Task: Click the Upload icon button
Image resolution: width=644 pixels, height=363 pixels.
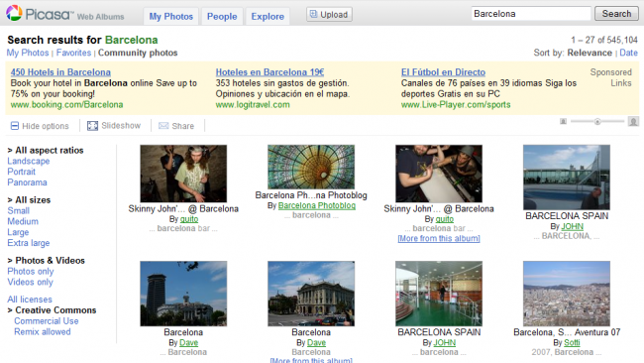Action: [x=329, y=15]
